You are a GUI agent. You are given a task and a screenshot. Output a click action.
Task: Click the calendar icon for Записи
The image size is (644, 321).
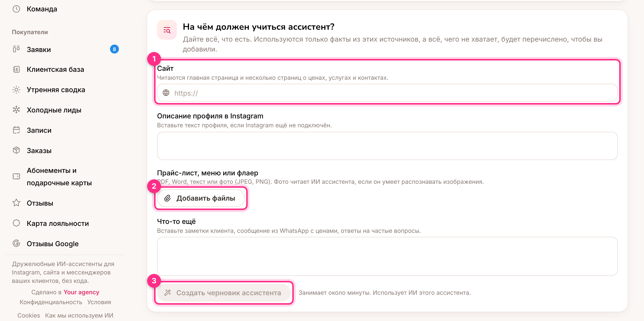pyautogui.click(x=16, y=130)
